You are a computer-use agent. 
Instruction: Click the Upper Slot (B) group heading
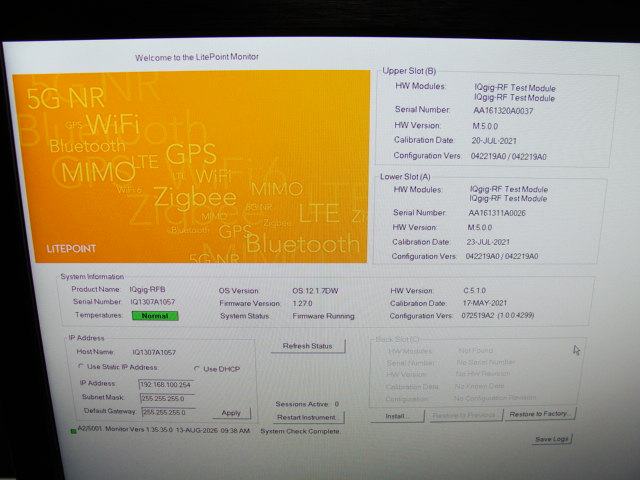pyautogui.click(x=409, y=71)
